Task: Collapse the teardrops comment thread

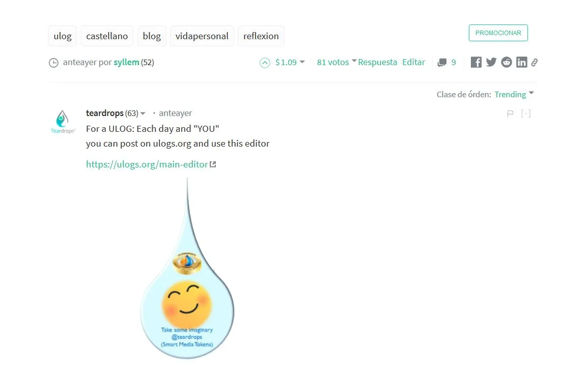Action: tap(526, 114)
